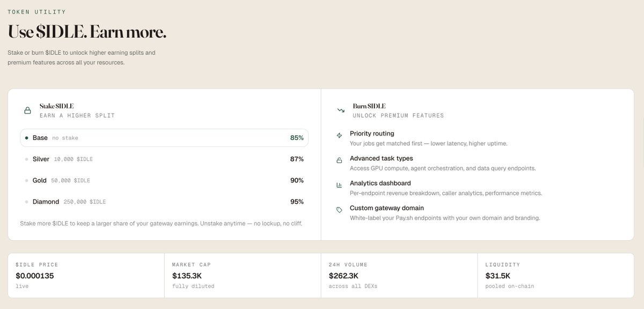
Task: Click the 85% split value
Action: [x=297, y=138]
